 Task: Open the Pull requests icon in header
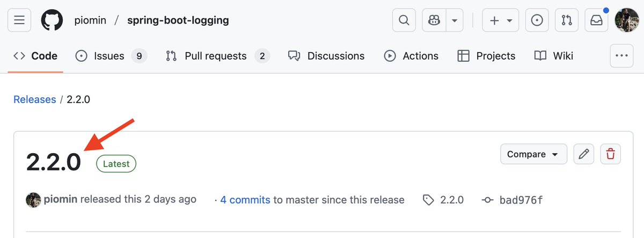(x=566, y=20)
